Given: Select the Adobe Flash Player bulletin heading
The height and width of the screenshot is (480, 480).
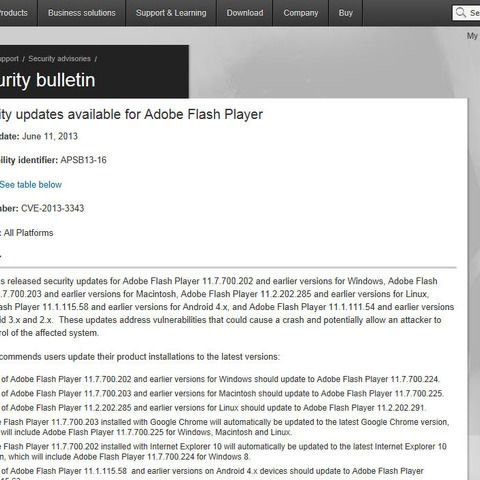Looking at the screenshot, I should tap(131, 114).
